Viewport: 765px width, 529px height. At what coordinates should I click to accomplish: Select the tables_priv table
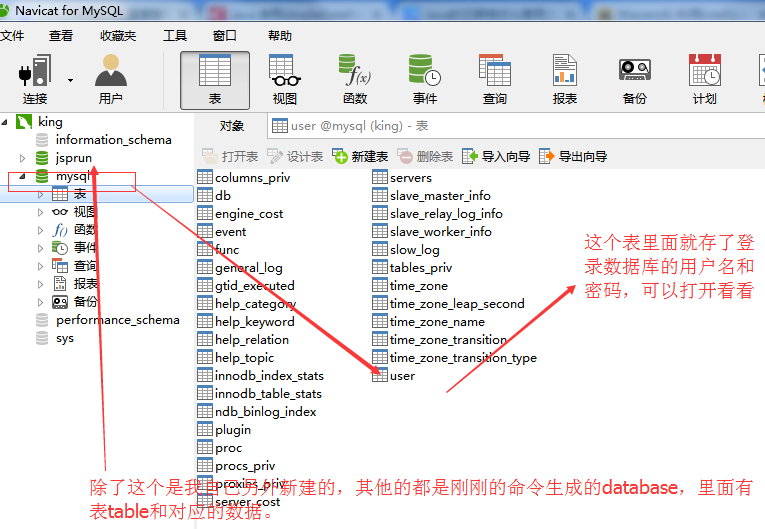412,268
